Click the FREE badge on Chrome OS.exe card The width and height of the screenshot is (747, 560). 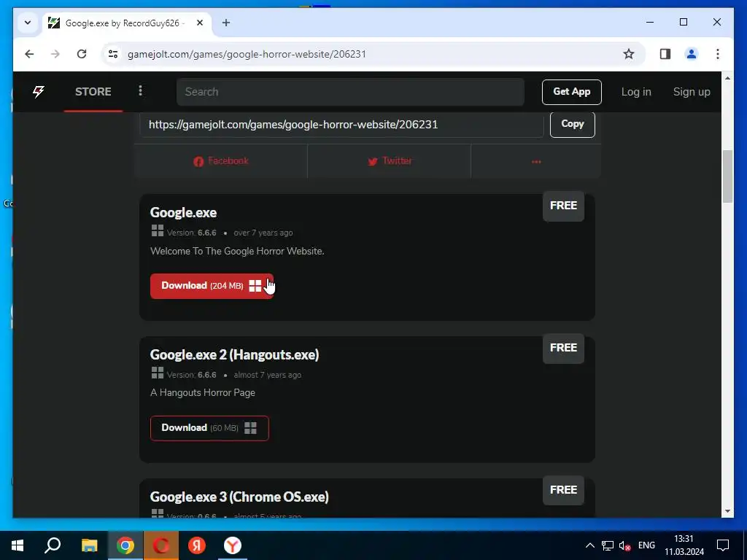coord(563,490)
